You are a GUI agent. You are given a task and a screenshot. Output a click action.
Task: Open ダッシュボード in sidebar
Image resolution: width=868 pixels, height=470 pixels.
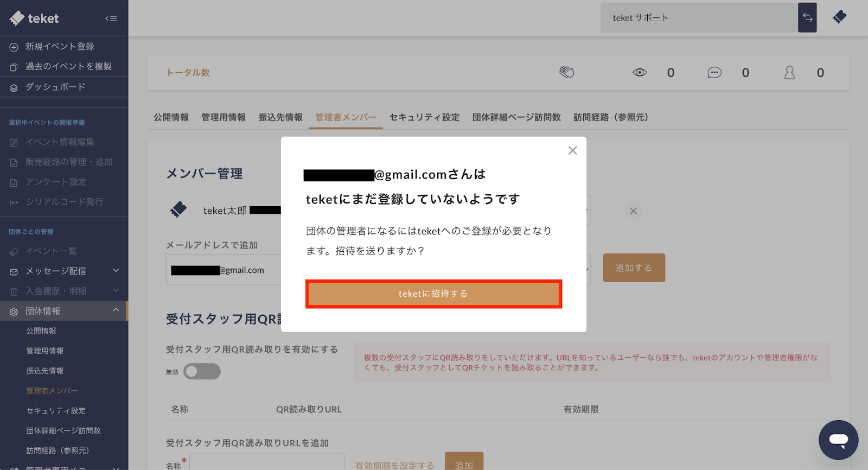[x=55, y=87]
